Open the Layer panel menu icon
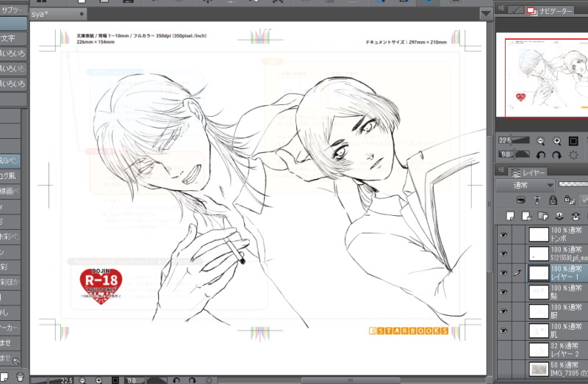Viewport: 588px width, 384px height. (x=501, y=170)
